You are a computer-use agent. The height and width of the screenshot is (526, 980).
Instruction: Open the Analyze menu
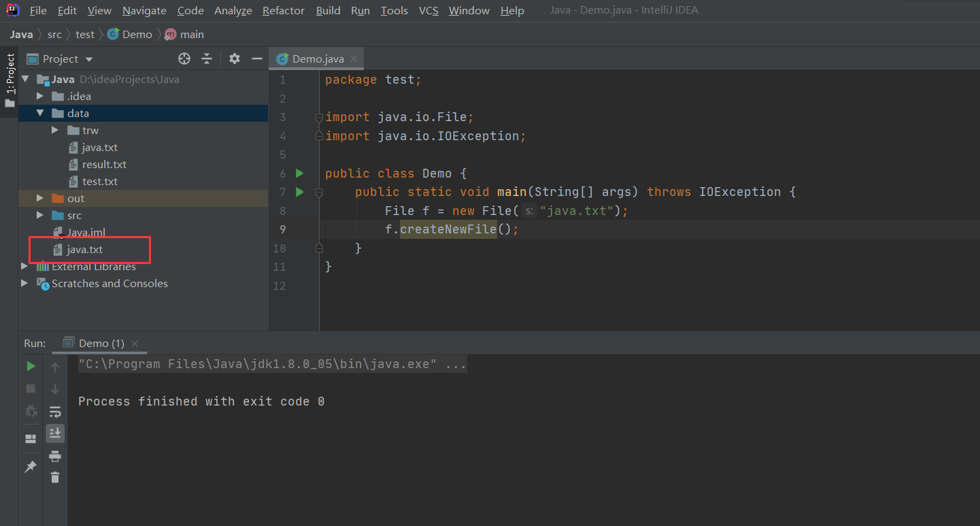[233, 11]
